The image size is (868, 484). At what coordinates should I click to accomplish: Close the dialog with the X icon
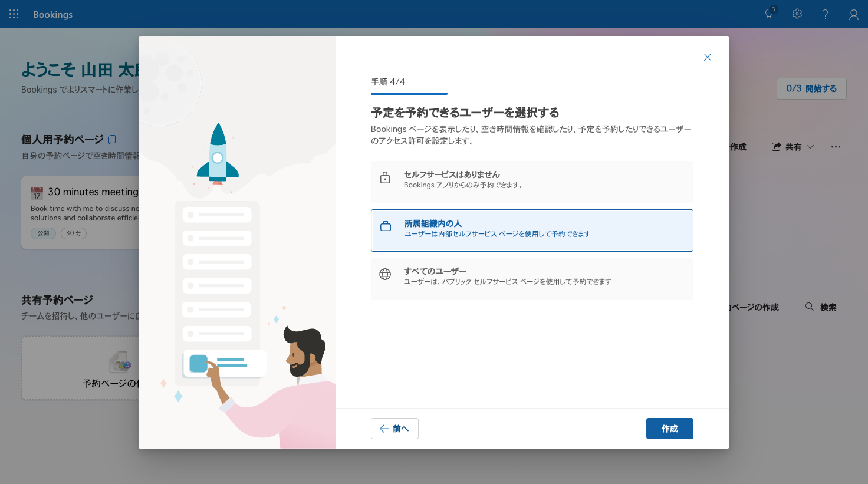(x=708, y=57)
